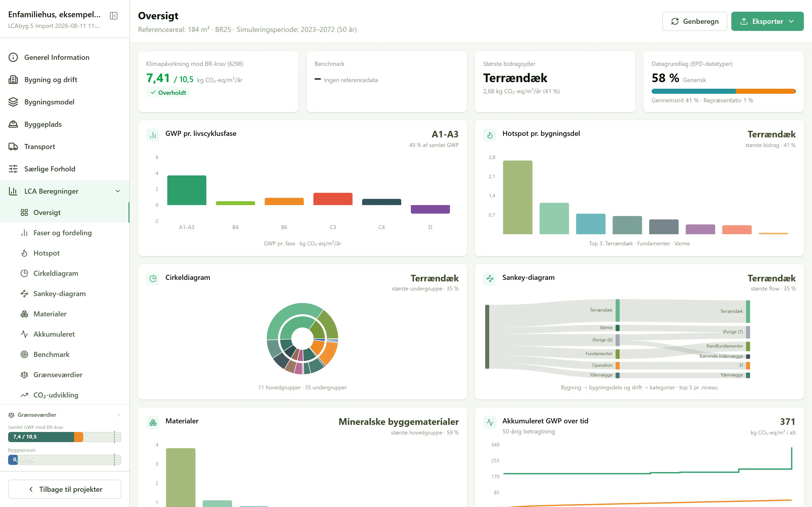Expand the Grænseværdier panel chevron
The image size is (812, 507).
tap(119, 415)
